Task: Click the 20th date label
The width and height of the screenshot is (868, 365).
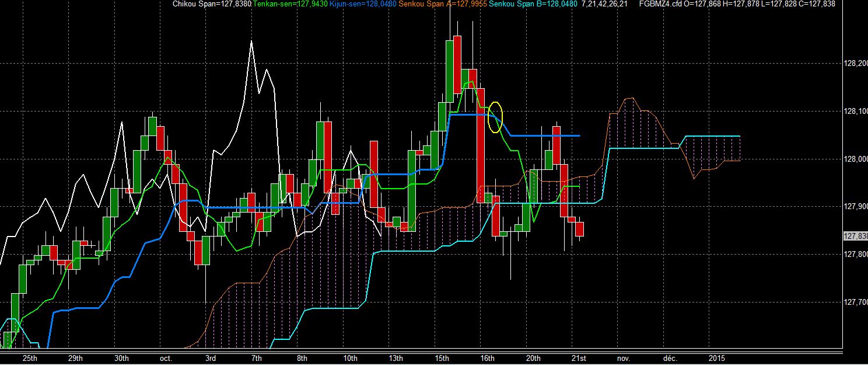Action: pos(533,358)
